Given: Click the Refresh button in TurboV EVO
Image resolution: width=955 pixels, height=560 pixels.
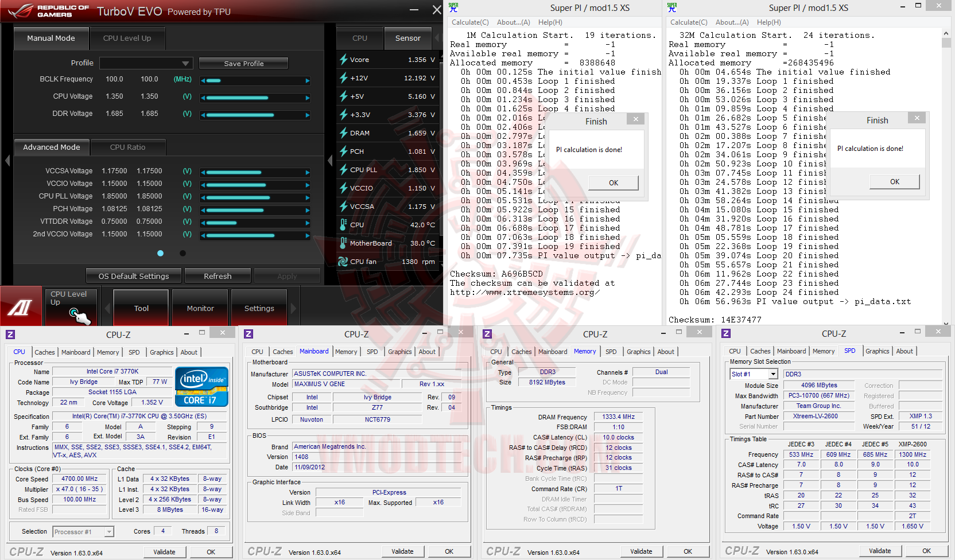Looking at the screenshot, I should click(x=218, y=276).
